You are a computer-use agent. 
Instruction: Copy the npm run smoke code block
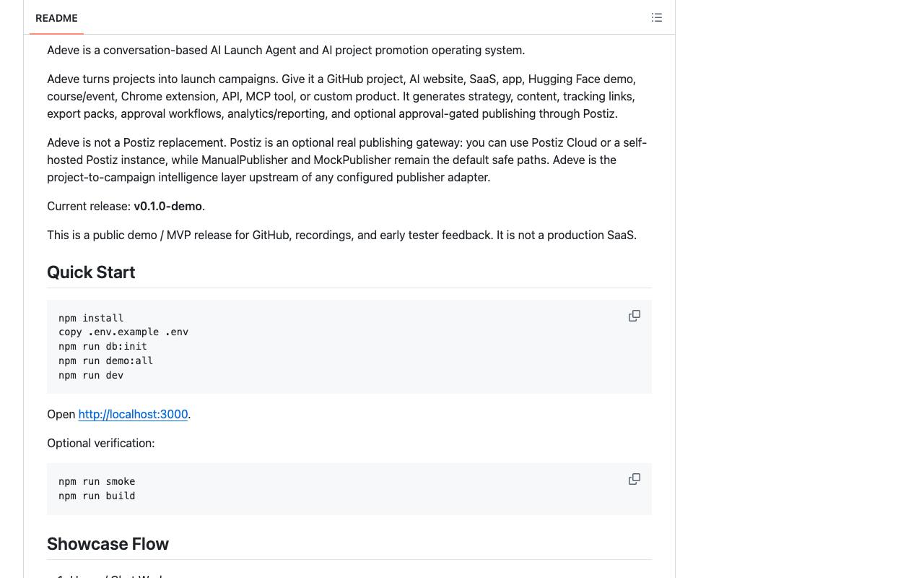[x=635, y=479]
